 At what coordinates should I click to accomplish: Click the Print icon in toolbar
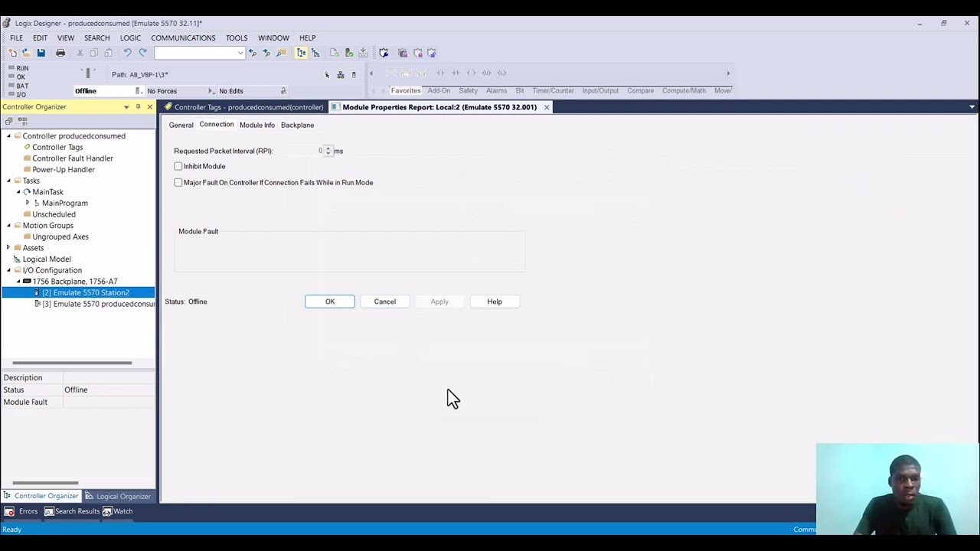(x=60, y=53)
